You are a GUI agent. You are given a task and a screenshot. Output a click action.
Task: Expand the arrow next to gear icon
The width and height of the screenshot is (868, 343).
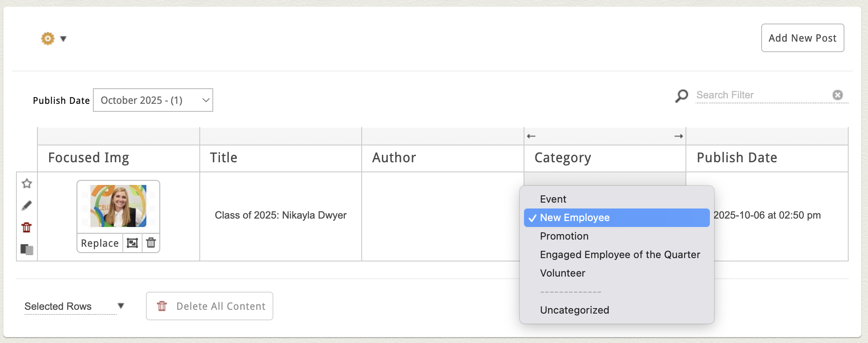tap(64, 39)
